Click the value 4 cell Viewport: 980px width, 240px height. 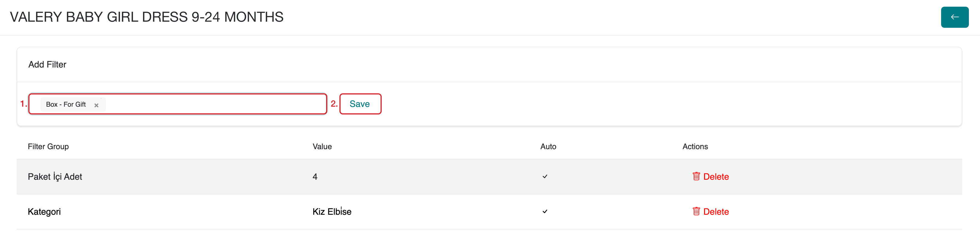pos(315,176)
